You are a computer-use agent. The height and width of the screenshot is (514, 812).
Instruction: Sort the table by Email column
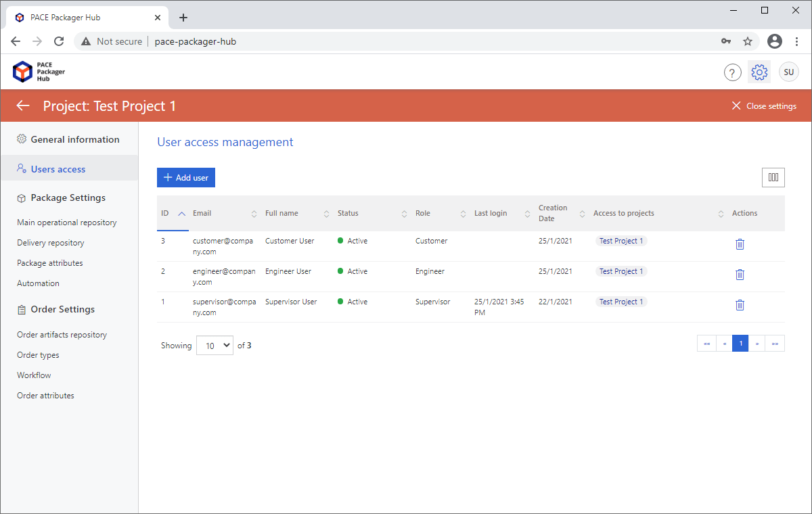tap(225, 213)
